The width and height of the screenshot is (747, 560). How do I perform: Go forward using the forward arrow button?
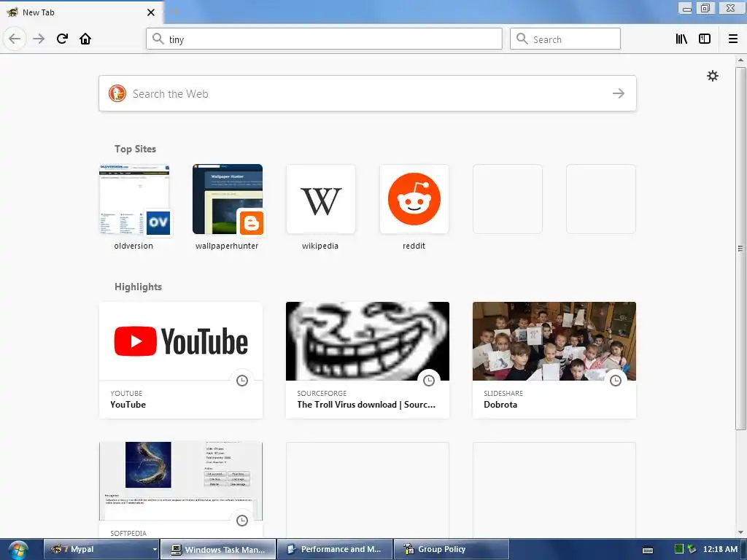(39, 39)
